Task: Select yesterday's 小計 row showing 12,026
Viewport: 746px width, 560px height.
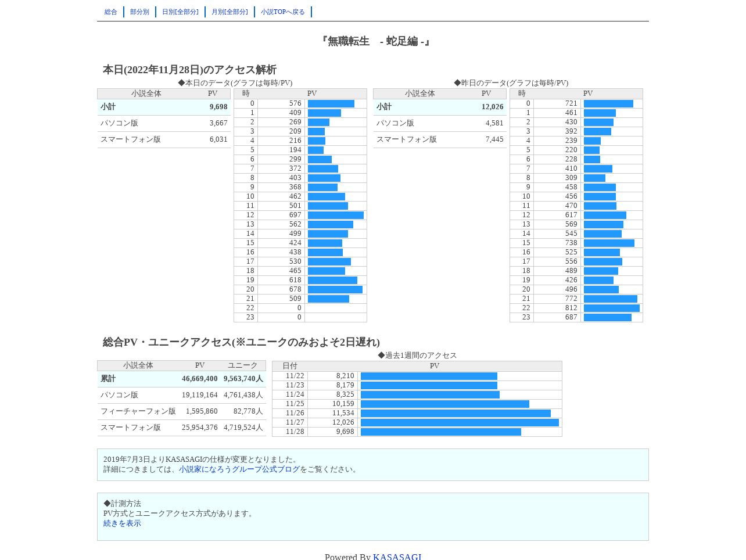Action: [x=440, y=107]
